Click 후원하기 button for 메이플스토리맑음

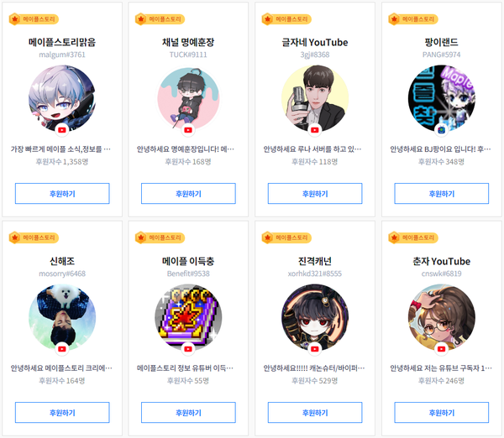point(62,194)
